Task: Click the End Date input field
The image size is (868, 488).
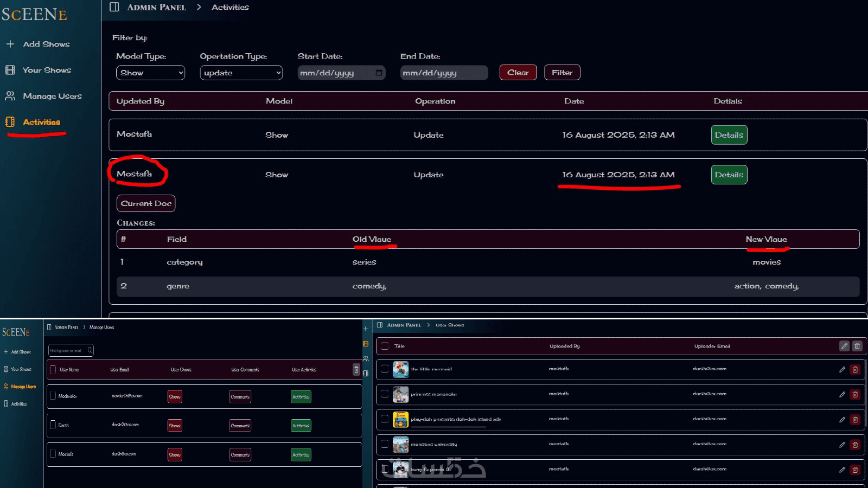Action: point(444,73)
